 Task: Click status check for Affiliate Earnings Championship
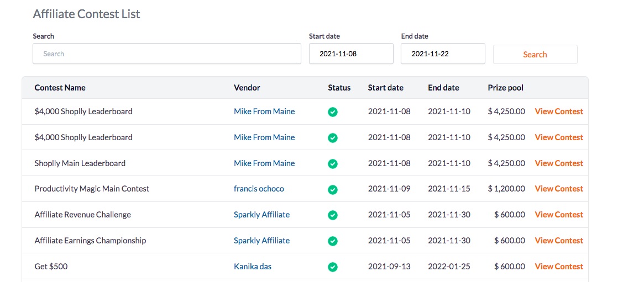click(x=333, y=241)
